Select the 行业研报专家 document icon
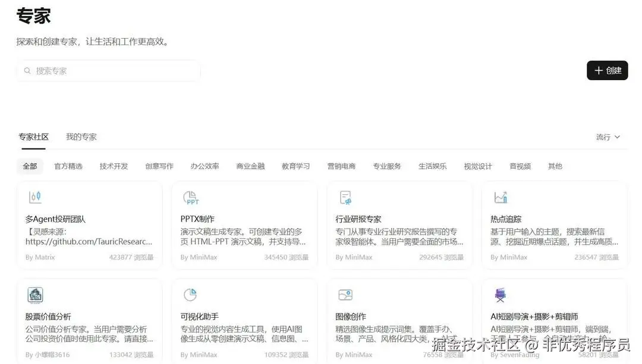642x364 pixels. pyautogui.click(x=345, y=197)
